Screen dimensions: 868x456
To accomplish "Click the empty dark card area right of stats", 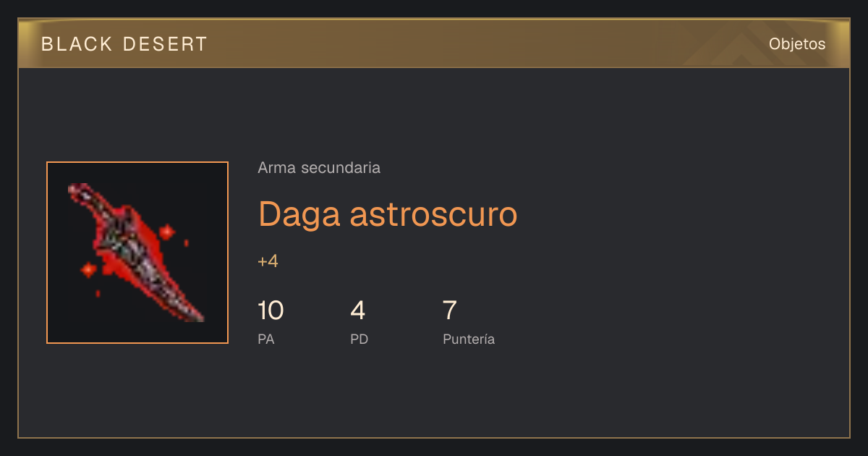I will 673,318.
